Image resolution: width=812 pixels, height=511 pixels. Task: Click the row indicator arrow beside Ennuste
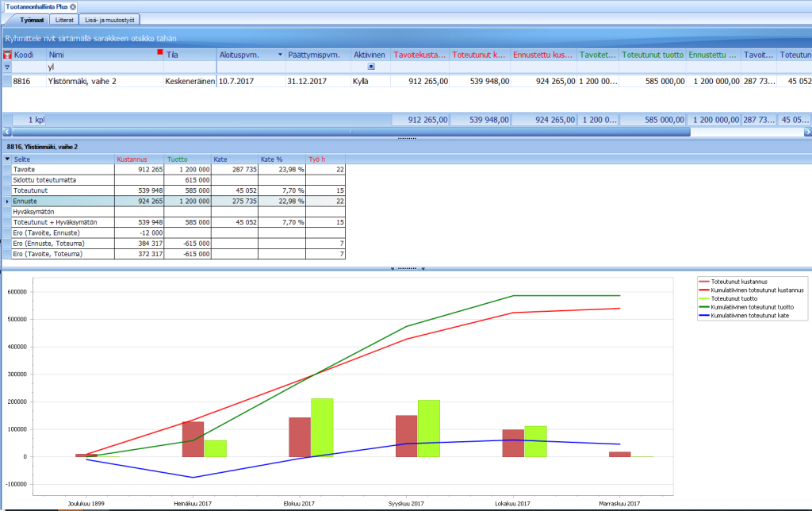tap(6, 201)
